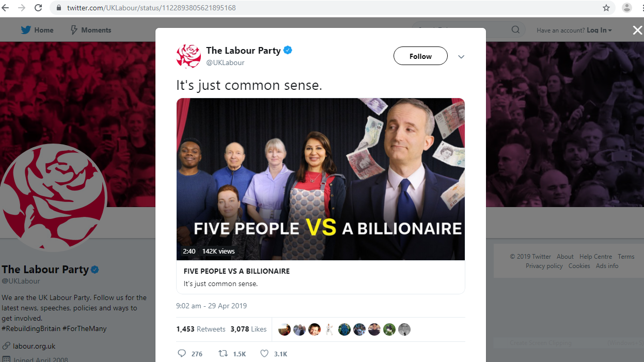The height and width of the screenshot is (362, 644).
Task: Like the tweet with heart icon
Action: [264, 354]
